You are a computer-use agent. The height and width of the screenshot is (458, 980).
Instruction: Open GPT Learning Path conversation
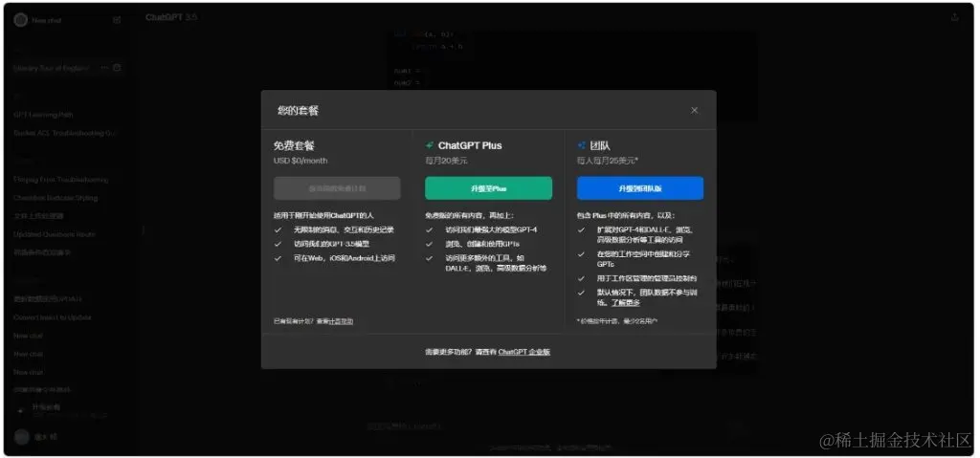[43, 115]
